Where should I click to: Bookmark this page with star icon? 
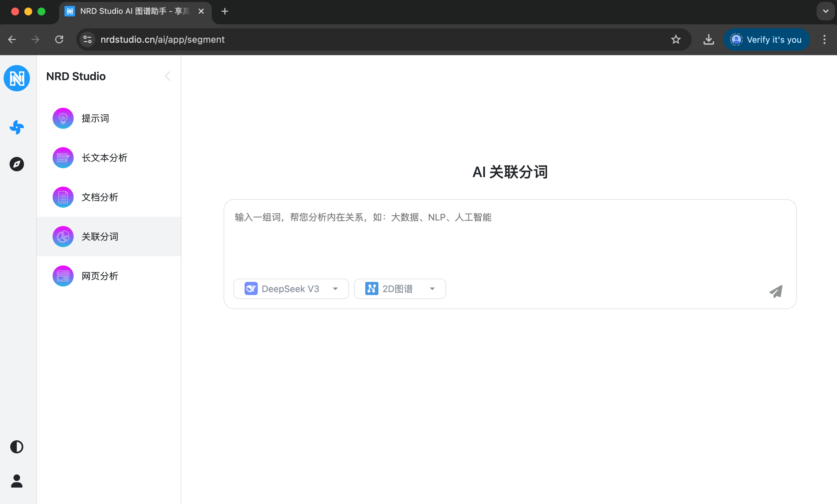pos(676,39)
